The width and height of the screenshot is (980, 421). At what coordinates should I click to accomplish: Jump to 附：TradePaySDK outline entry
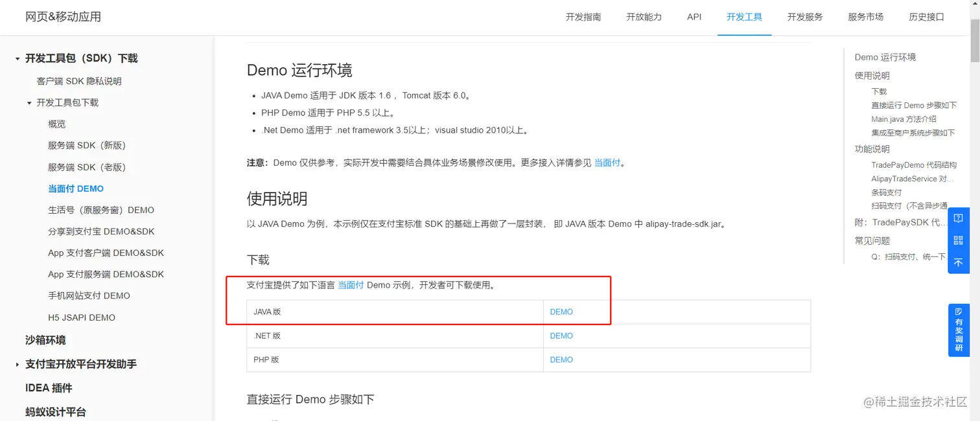click(x=901, y=222)
